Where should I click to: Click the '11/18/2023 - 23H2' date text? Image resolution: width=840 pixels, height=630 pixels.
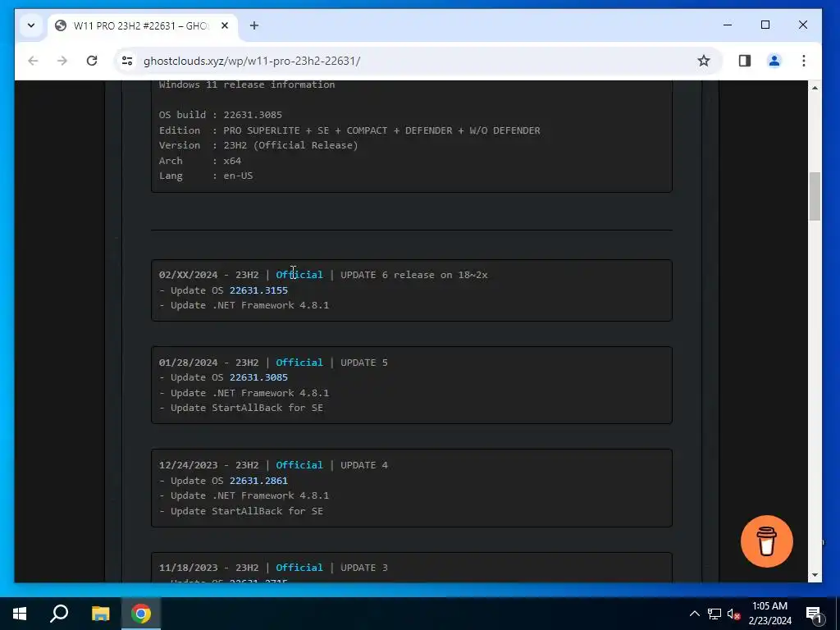coord(208,568)
